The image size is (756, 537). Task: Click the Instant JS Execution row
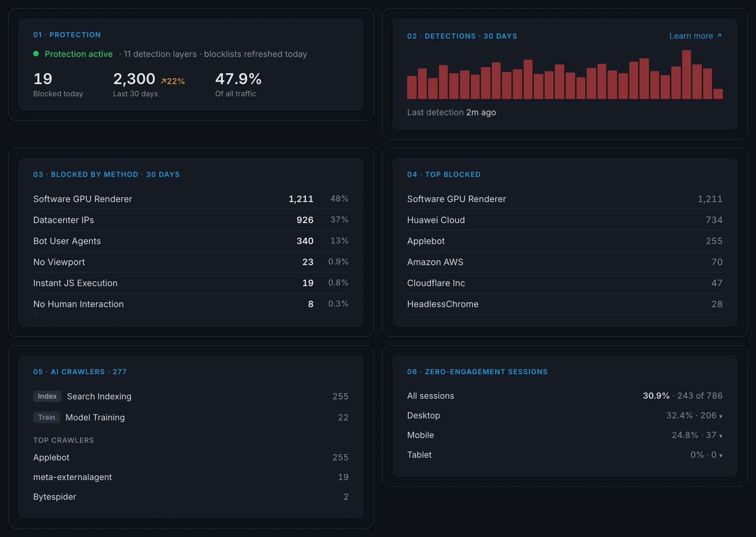coord(191,283)
